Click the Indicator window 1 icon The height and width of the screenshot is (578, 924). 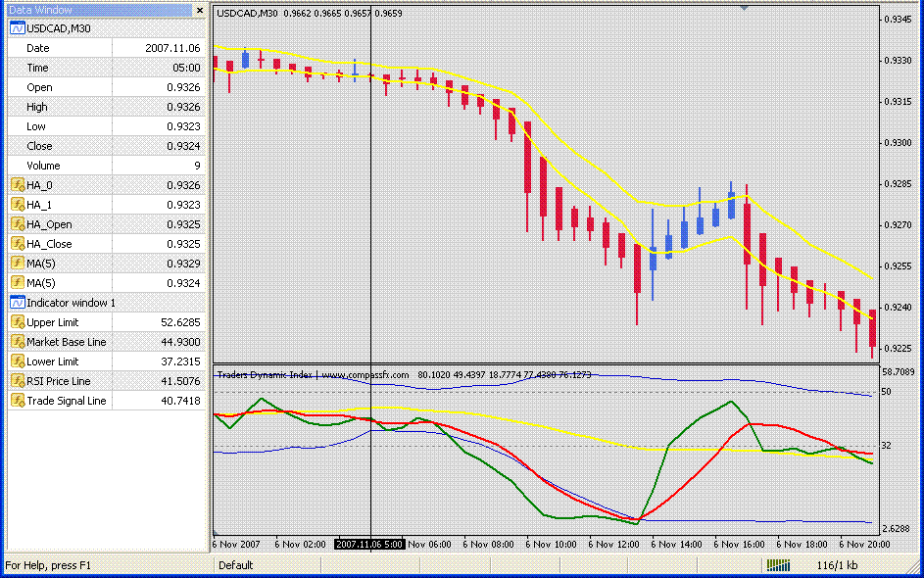[17, 303]
